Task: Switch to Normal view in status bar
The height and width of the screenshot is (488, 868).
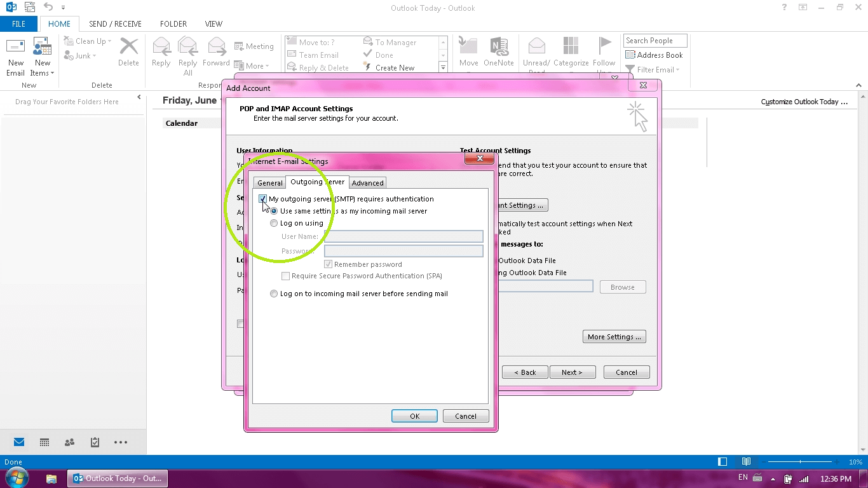Action: (x=722, y=462)
